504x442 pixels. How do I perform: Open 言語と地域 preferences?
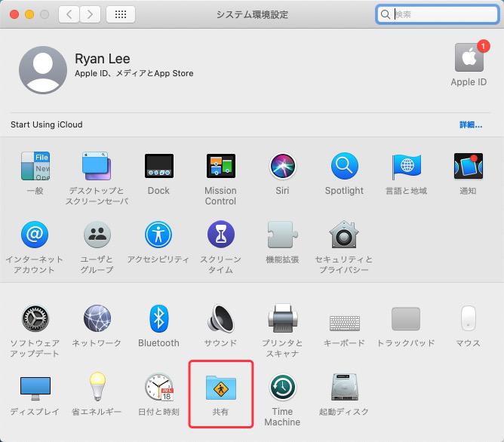click(x=406, y=166)
